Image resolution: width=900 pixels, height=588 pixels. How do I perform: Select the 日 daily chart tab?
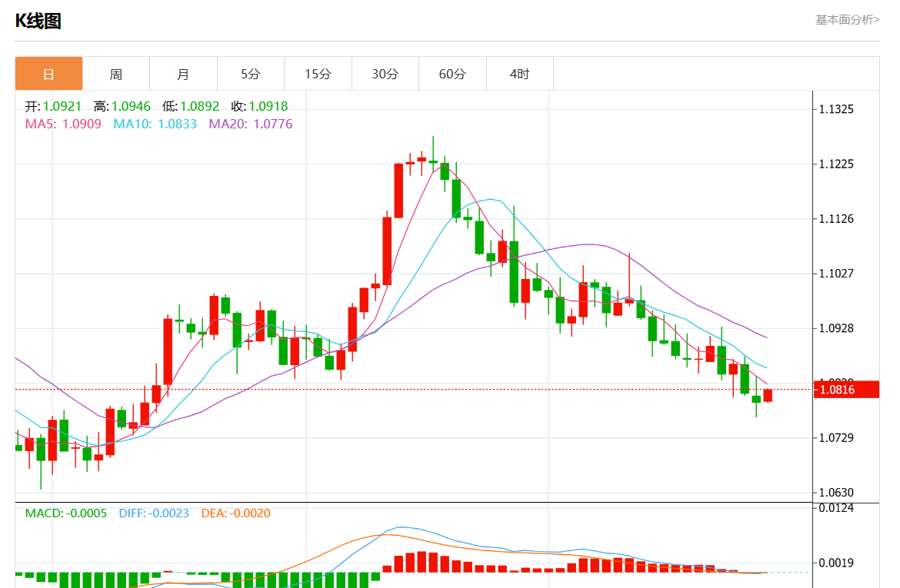pos(48,74)
